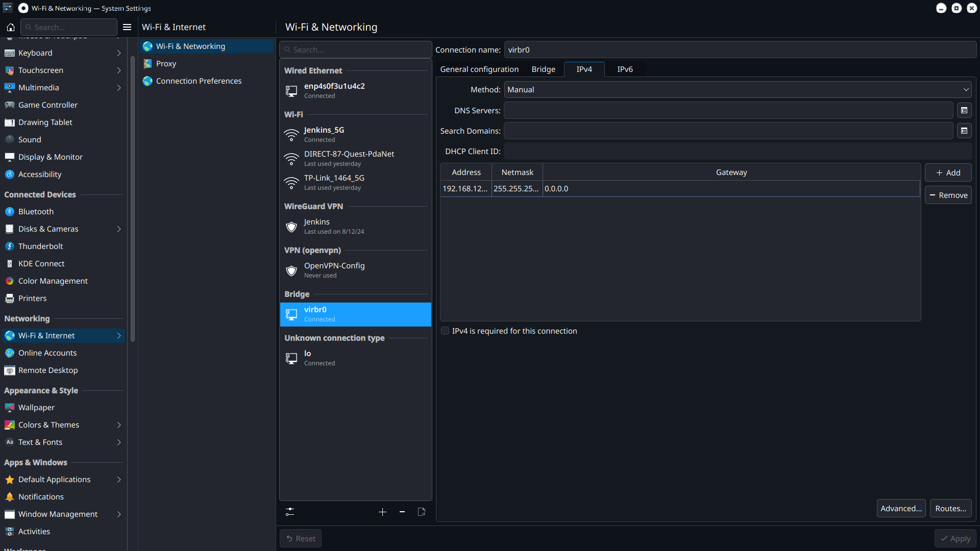Switch to General configuration tab
This screenshot has height=551, width=980.
coord(479,69)
